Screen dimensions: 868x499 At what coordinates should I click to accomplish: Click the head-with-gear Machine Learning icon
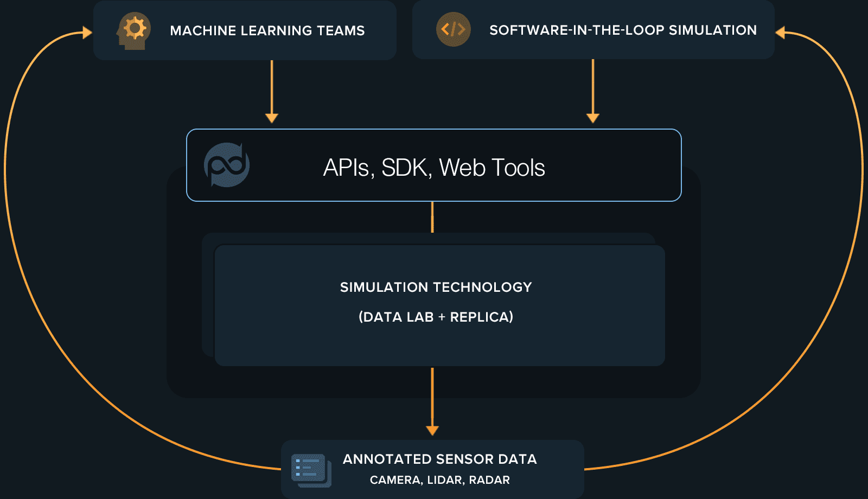point(135,30)
